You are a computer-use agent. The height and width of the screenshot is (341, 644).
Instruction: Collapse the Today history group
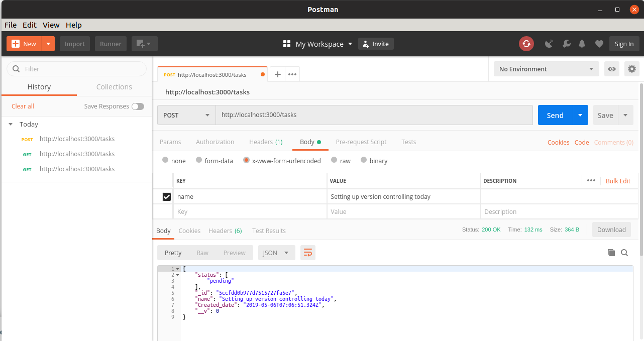coord(11,124)
